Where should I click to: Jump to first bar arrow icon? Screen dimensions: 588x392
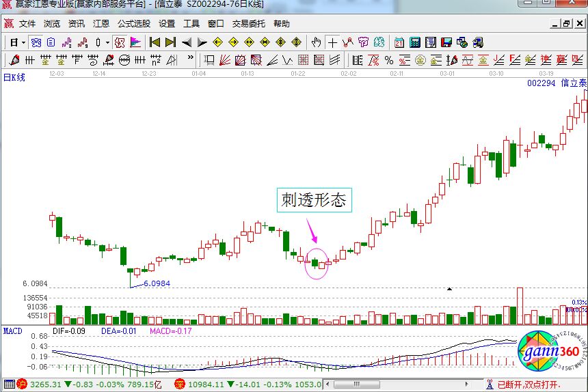click(x=155, y=42)
